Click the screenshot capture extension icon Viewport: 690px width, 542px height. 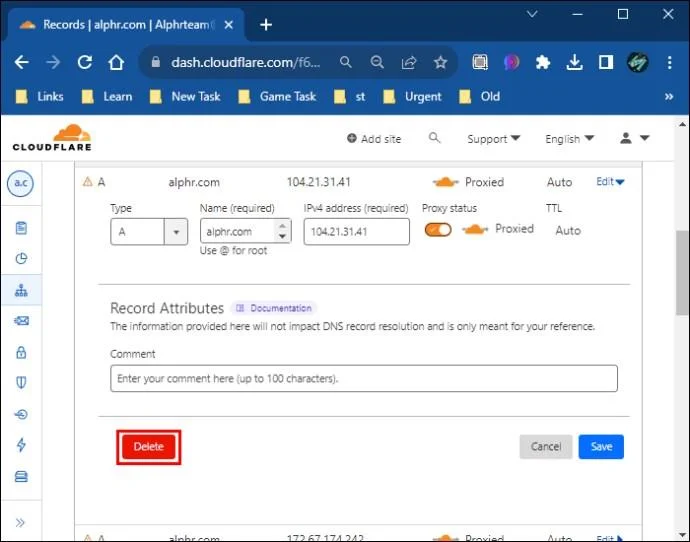[x=480, y=62]
